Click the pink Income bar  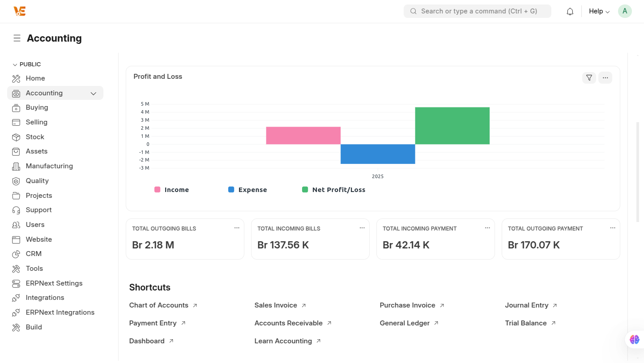coord(303,136)
